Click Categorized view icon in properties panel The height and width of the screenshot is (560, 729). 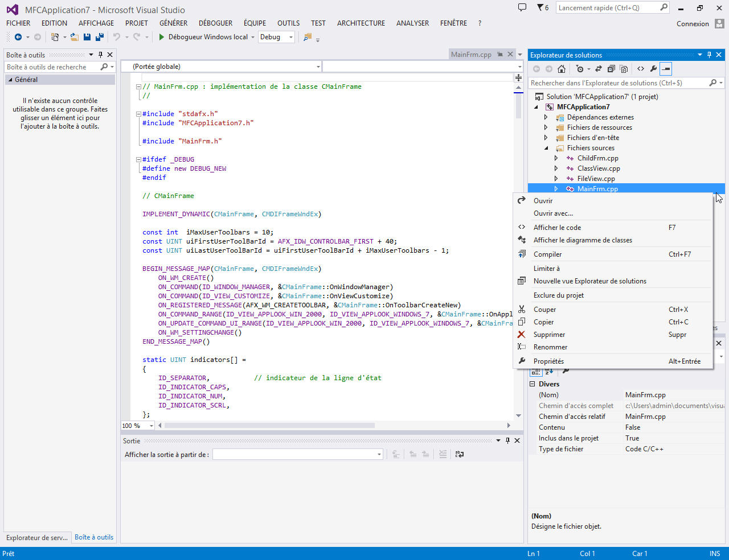click(x=536, y=371)
